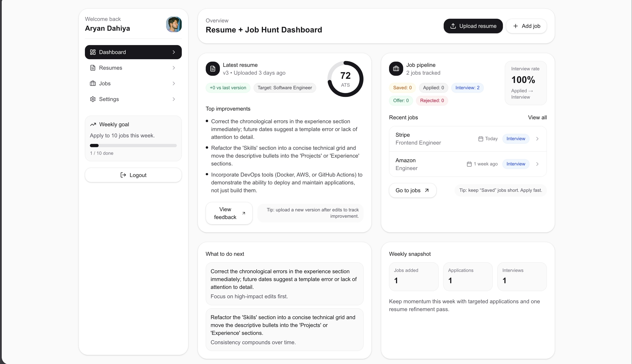The width and height of the screenshot is (632, 364).
Task: Click the Settings gear icon in sidebar
Action: pos(93,99)
